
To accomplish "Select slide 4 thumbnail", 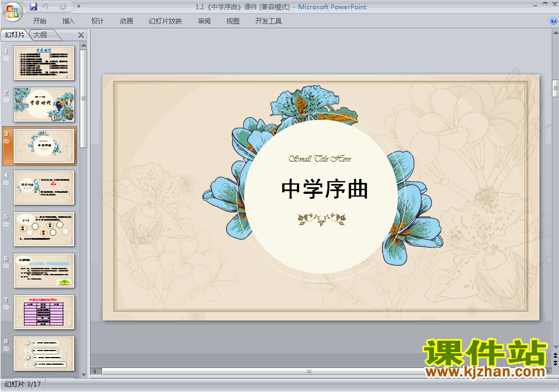I will (44, 187).
